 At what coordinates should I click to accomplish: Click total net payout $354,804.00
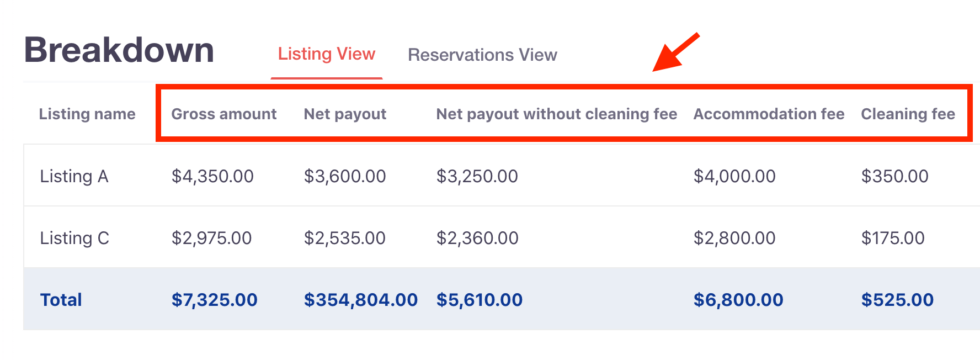[361, 300]
